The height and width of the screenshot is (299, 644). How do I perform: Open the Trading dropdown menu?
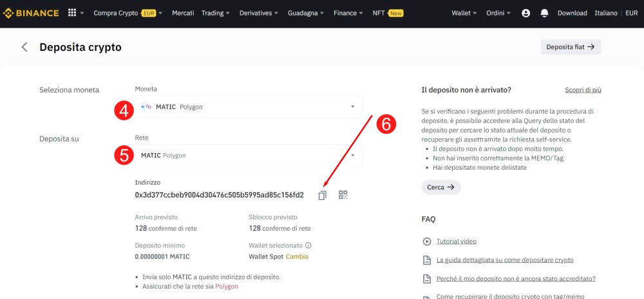[x=216, y=13]
